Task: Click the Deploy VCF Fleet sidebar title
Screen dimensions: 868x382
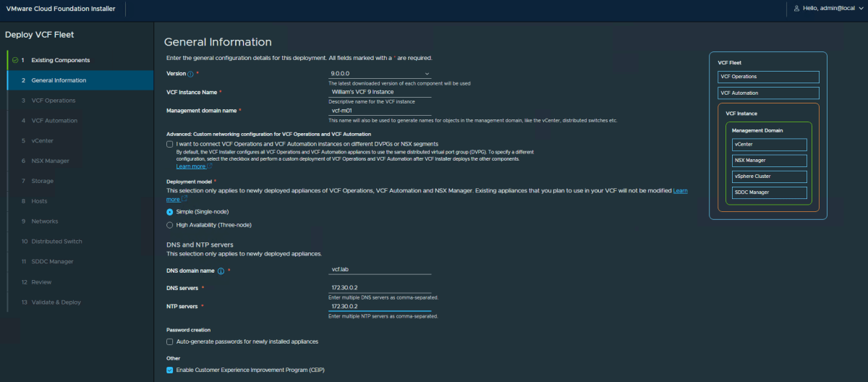Action: (x=40, y=34)
